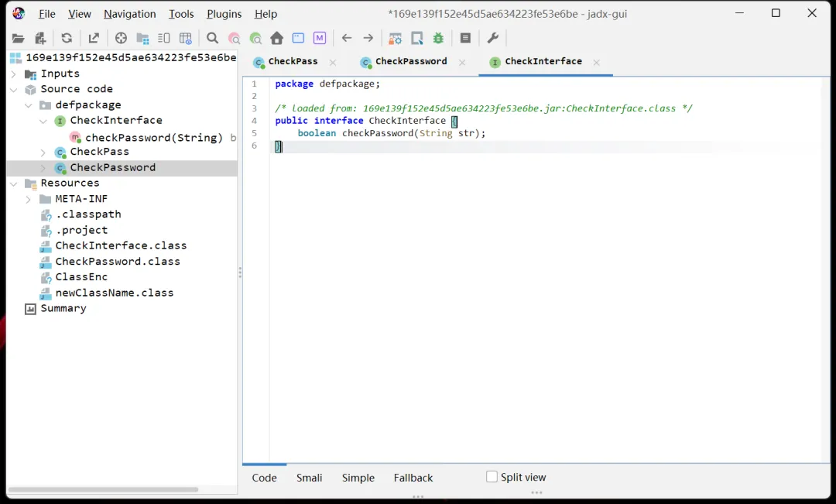Expand the Inputs tree node
Screen dimensions: 836x504
pos(13,74)
